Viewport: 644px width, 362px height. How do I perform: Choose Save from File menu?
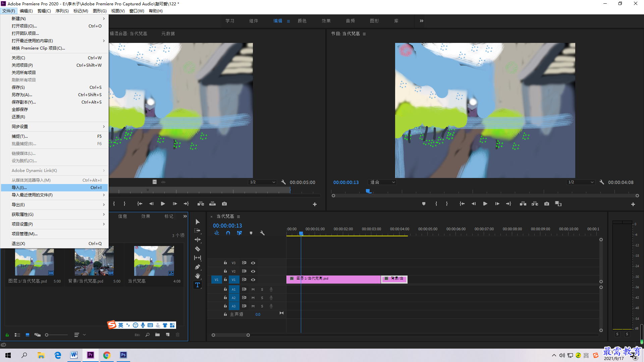point(54,87)
